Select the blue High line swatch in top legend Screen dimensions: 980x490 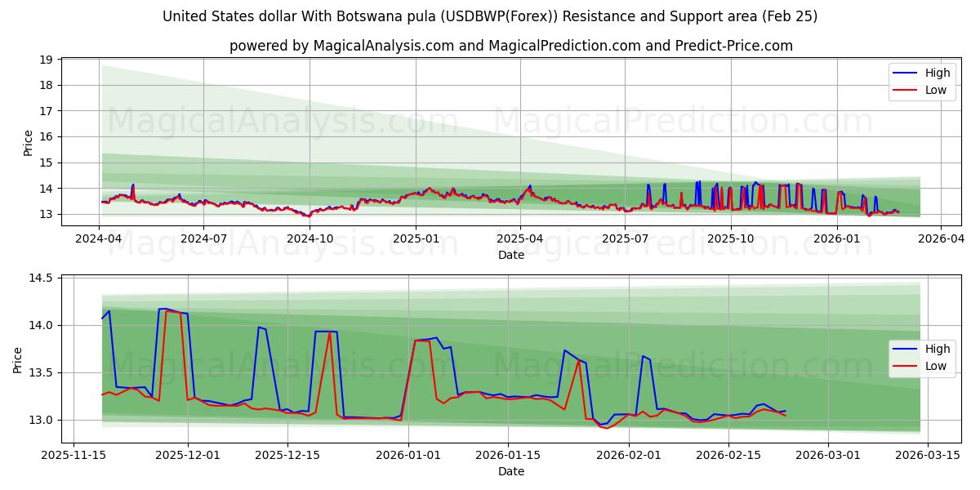tap(905, 72)
